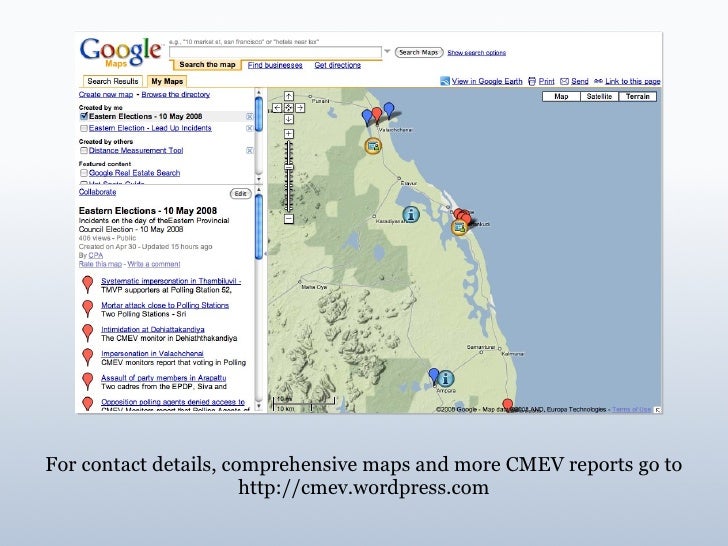Click red pin icon beside Mortar attack item

87,308
